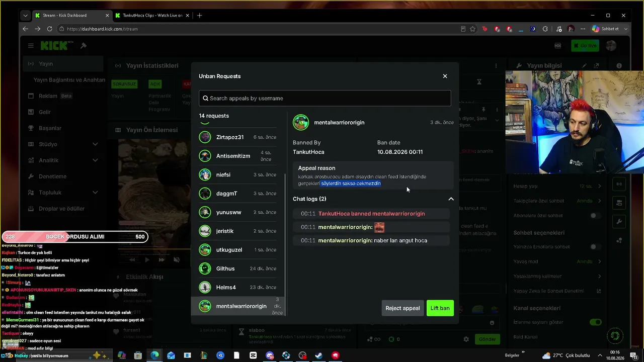Search appeals by username field
This screenshot has height=362, width=644.
tap(325, 98)
